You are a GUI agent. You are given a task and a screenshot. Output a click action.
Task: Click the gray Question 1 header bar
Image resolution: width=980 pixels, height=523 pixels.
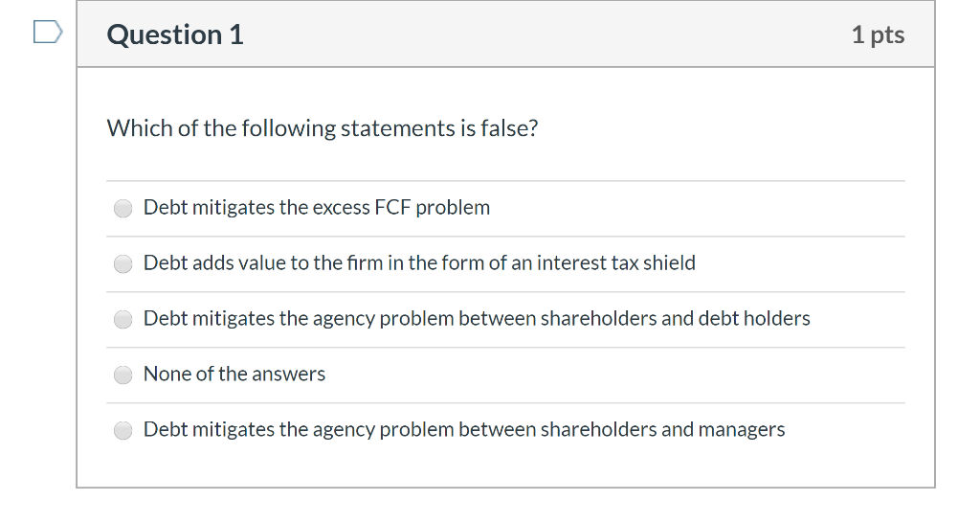click(x=505, y=34)
